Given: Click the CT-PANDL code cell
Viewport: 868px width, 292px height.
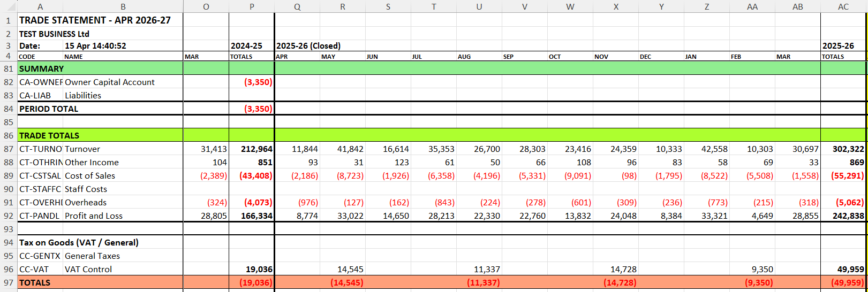Looking at the screenshot, I should (40, 216).
